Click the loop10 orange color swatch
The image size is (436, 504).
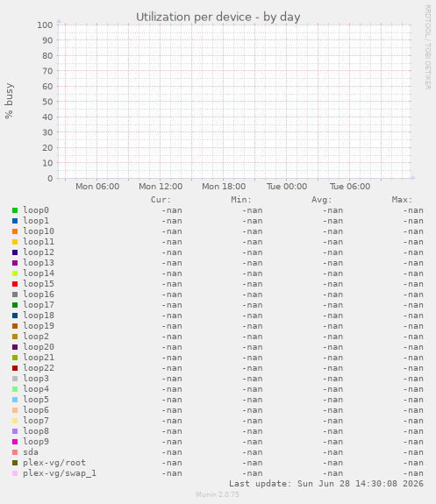point(15,231)
